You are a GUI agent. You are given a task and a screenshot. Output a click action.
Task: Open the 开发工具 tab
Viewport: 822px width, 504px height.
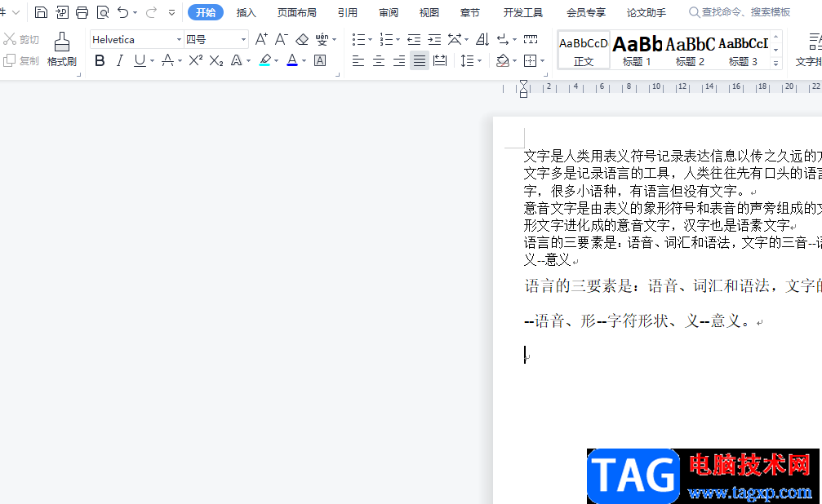(x=522, y=12)
